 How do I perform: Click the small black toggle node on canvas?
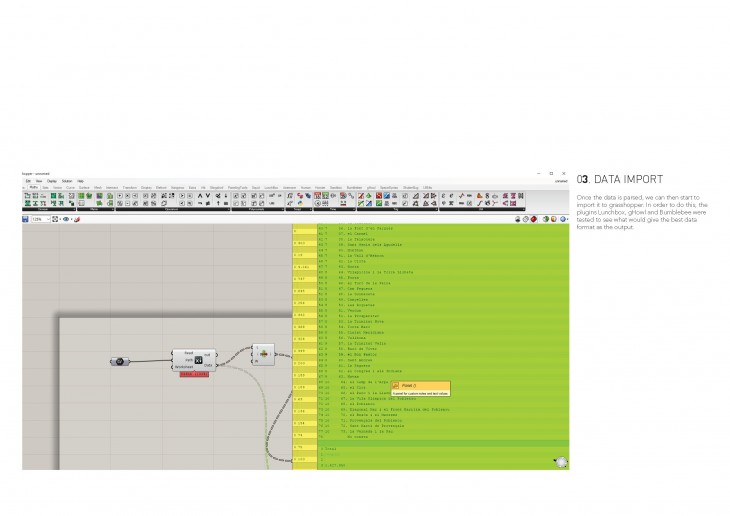(118, 360)
